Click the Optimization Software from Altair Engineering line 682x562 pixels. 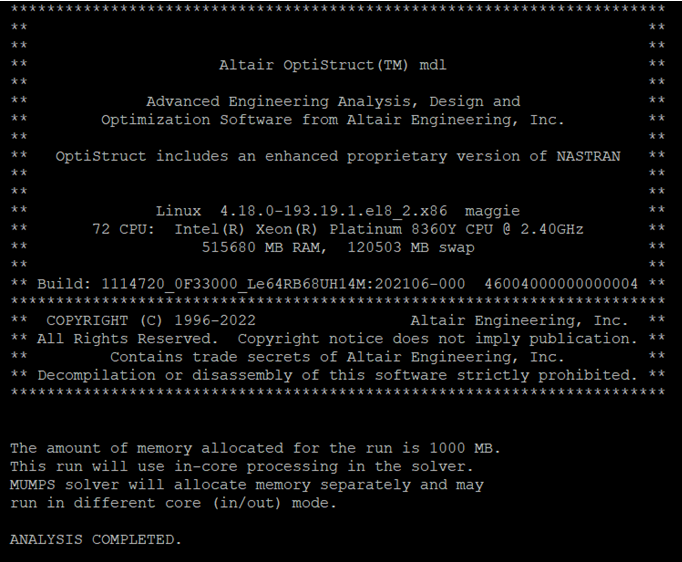click(333, 120)
